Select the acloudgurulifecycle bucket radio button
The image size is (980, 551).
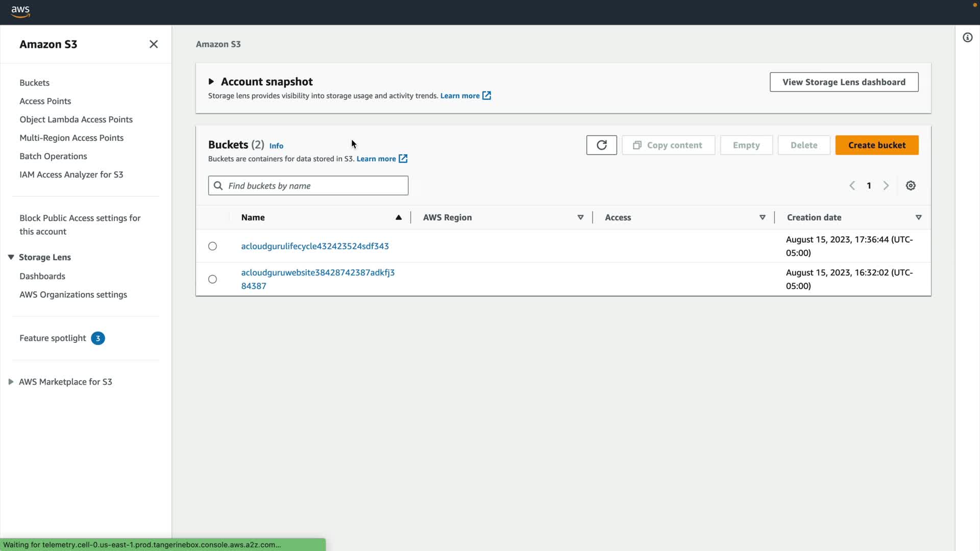pyautogui.click(x=212, y=246)
